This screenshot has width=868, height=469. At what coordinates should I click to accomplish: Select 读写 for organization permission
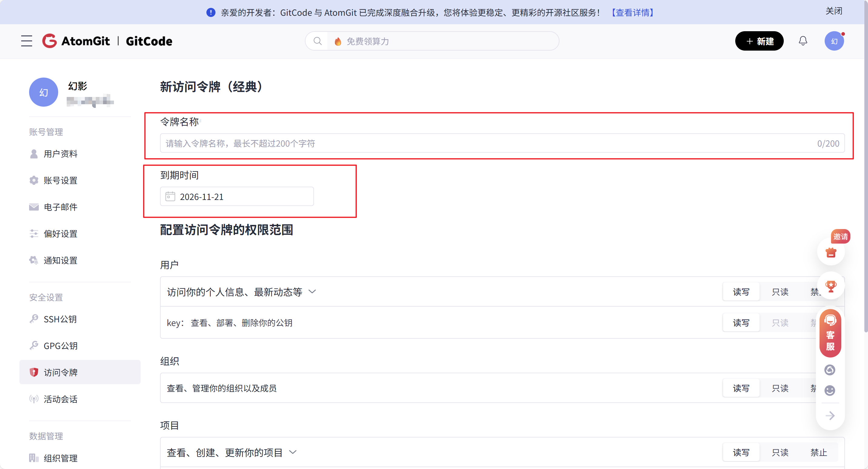[x=741, y=388]
